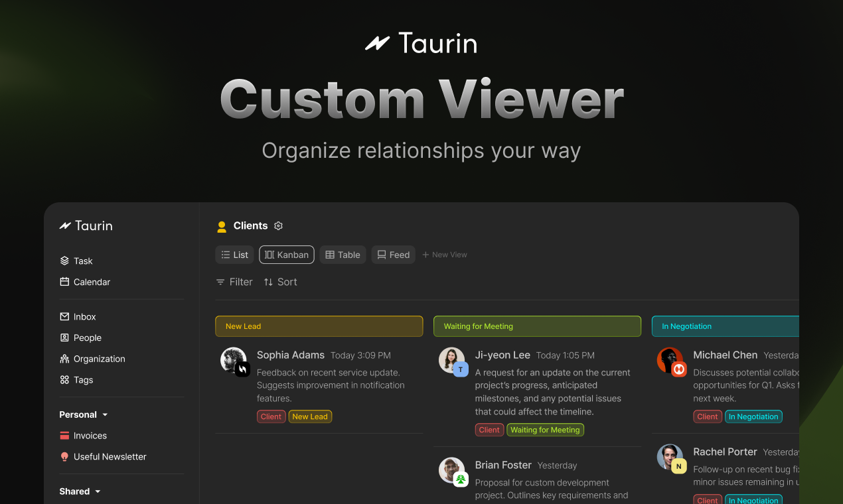843x504 pixels.
Task: Open Sophia Adams' name
Action: coord(291,355)
